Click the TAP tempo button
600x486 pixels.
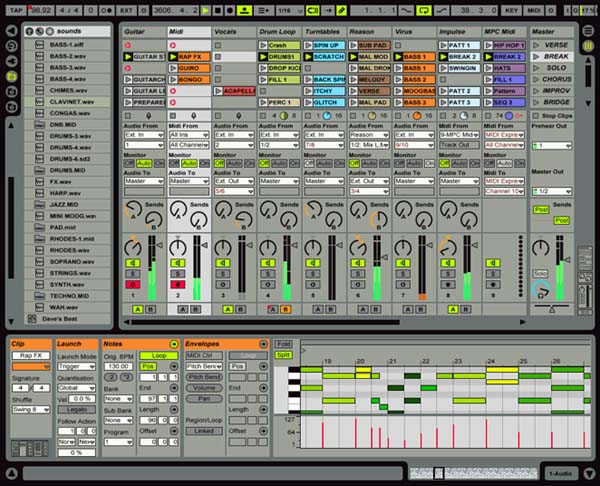pos(16,10)
